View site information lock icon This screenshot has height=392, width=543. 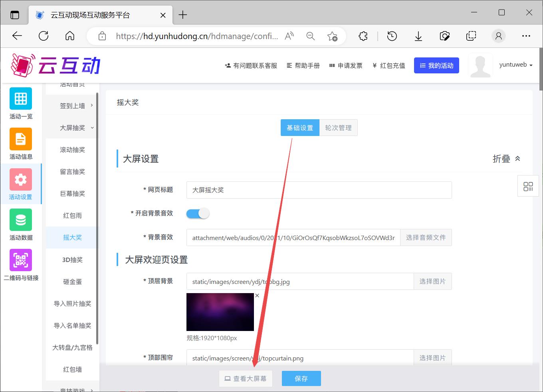(x=102, y=36)
